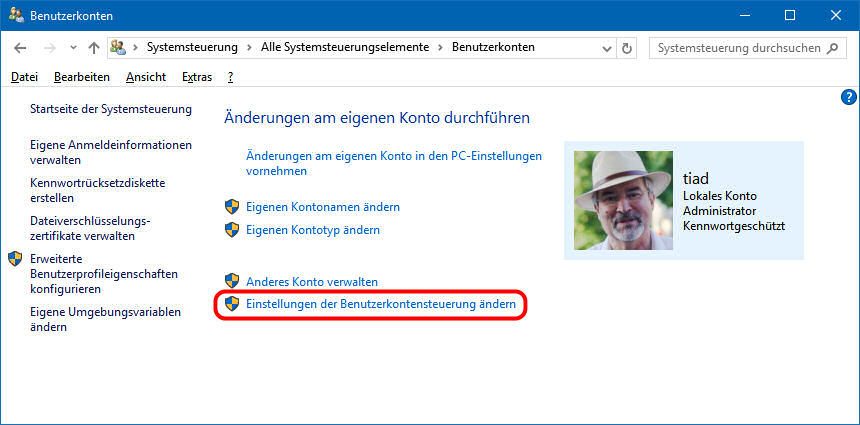
Task: Open the Ansicht menu
Action: pyautogui.click(x=146, y=77)
